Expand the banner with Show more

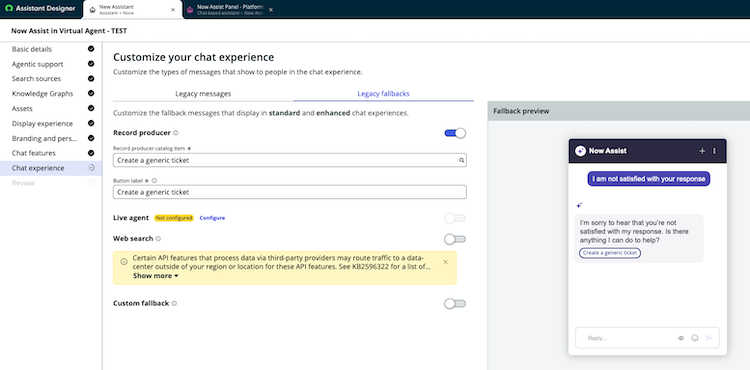pos(156,276)
